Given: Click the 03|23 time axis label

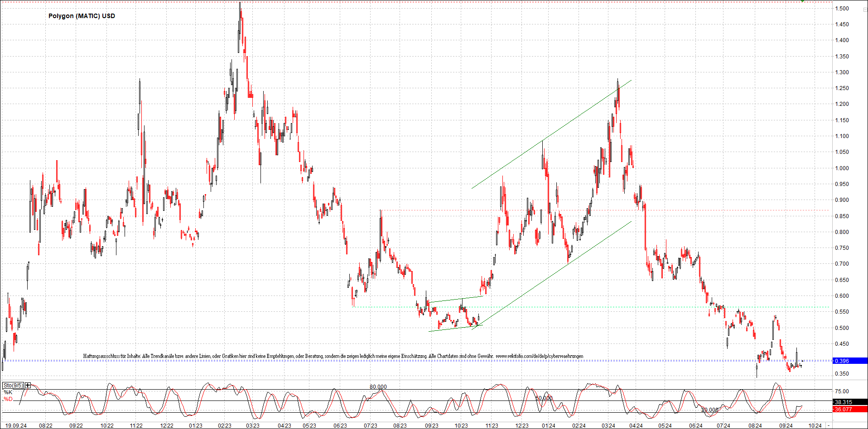Looking at the screenshot, I should click(253, 426).
